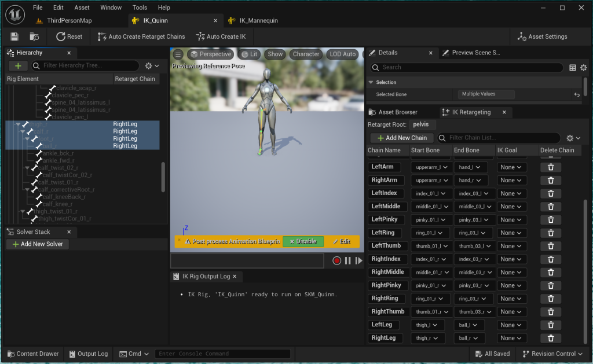This screenshot has width=593, height=364.
Task: Open Details panel settings gear
Action: pyautogui.click(x=584, y=68)
